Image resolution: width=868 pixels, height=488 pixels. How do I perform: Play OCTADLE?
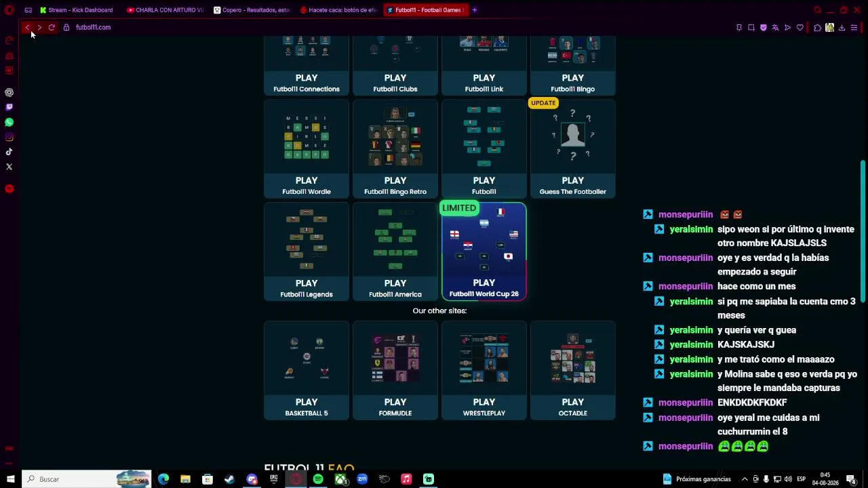click(573, 371)
